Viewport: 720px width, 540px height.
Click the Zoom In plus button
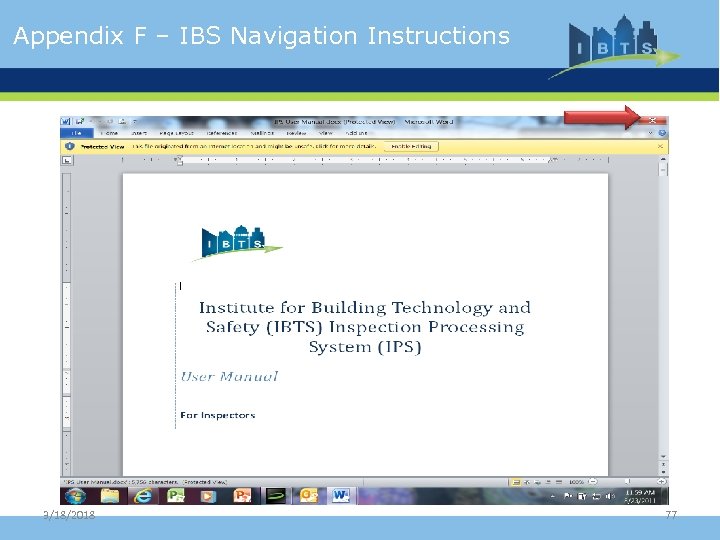click(662, 482)
